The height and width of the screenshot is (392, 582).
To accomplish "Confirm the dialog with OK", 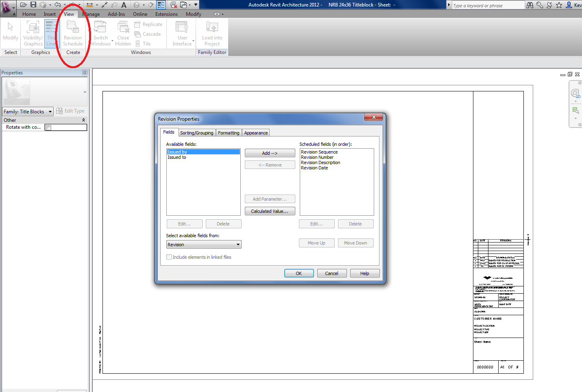I will (x=299, y=273).
